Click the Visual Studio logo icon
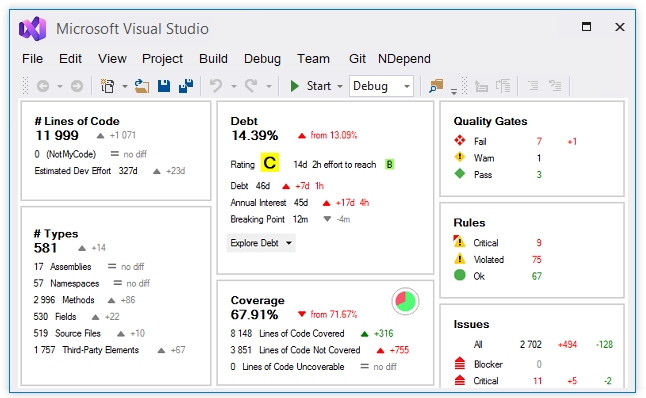Screen dimensions: 646x398 (x=33, y=29)
